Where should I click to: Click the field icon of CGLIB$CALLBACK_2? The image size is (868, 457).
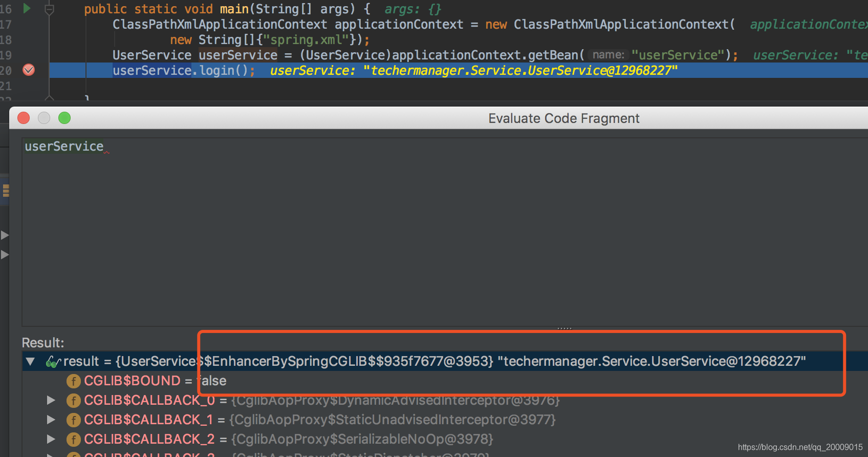(x=74, y=440)
